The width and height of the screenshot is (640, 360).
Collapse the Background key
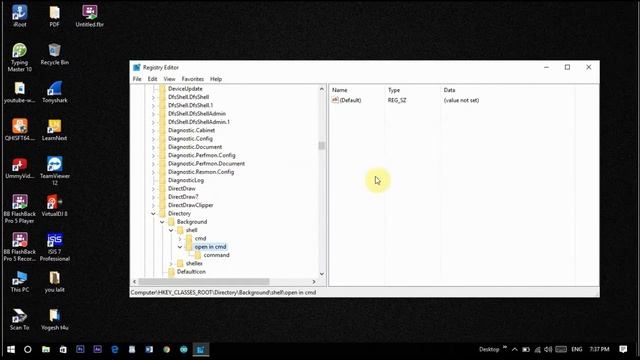point(162,222)
